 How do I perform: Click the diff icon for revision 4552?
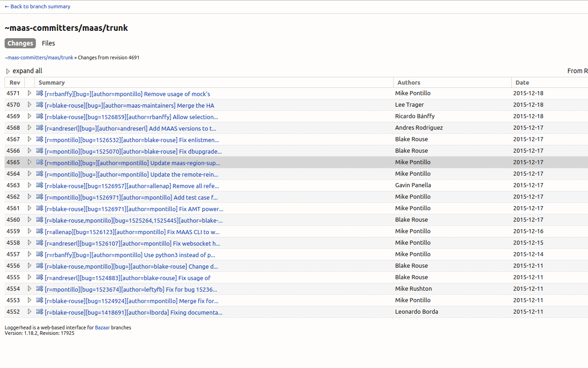40,311
